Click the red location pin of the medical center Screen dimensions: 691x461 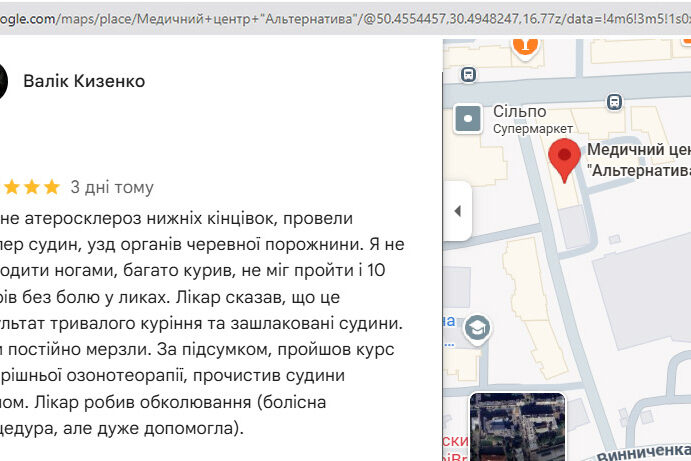tap(565, 160)
